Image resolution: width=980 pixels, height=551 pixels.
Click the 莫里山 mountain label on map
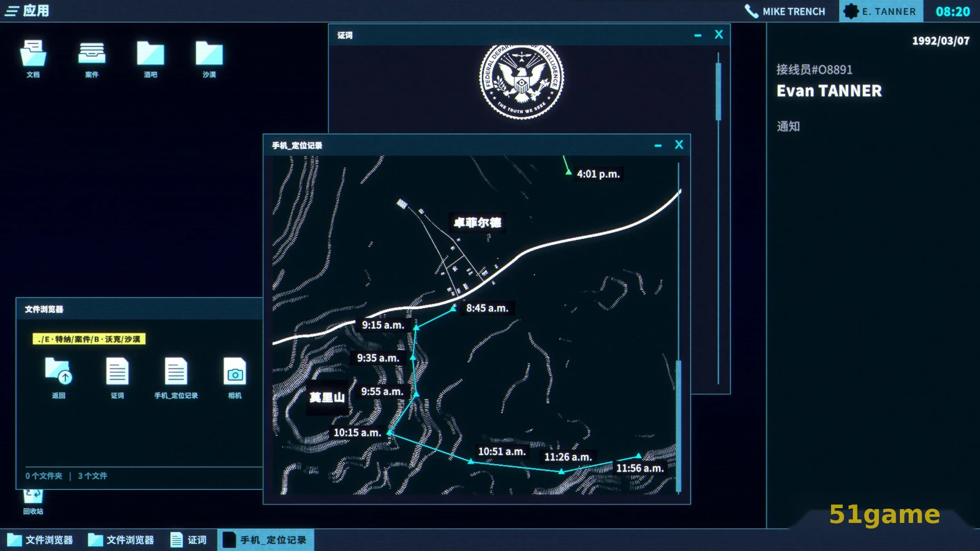tap(326, 398)
